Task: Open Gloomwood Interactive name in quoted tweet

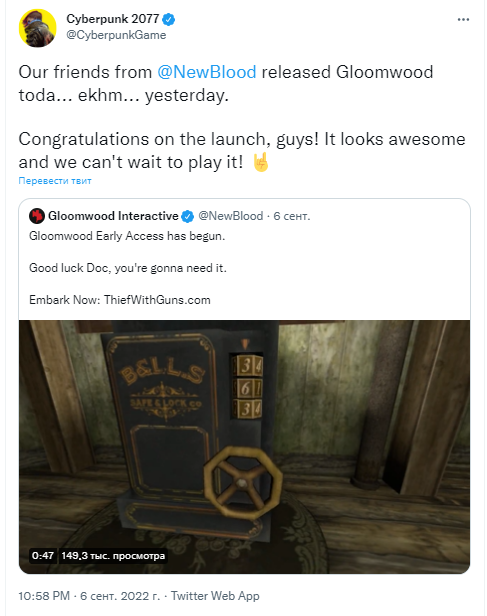Action: [x=113, y=216]
